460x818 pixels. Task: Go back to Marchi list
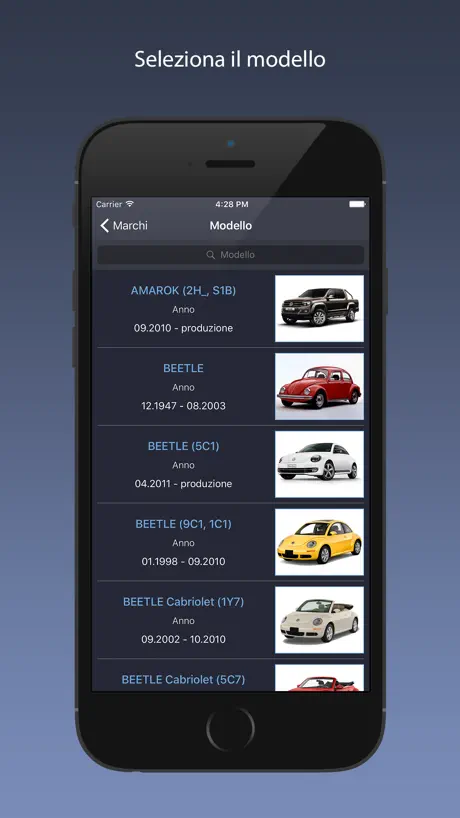[x=124, y=225]
